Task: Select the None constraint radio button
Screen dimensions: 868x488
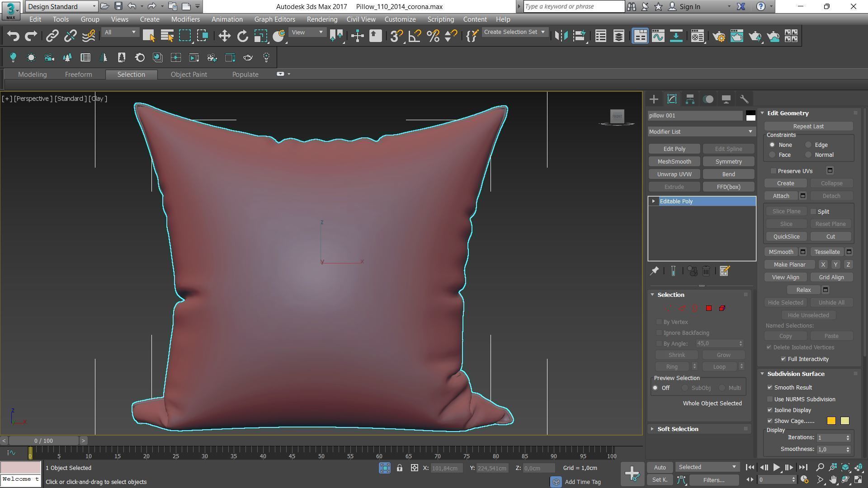Action: point(772,145)
